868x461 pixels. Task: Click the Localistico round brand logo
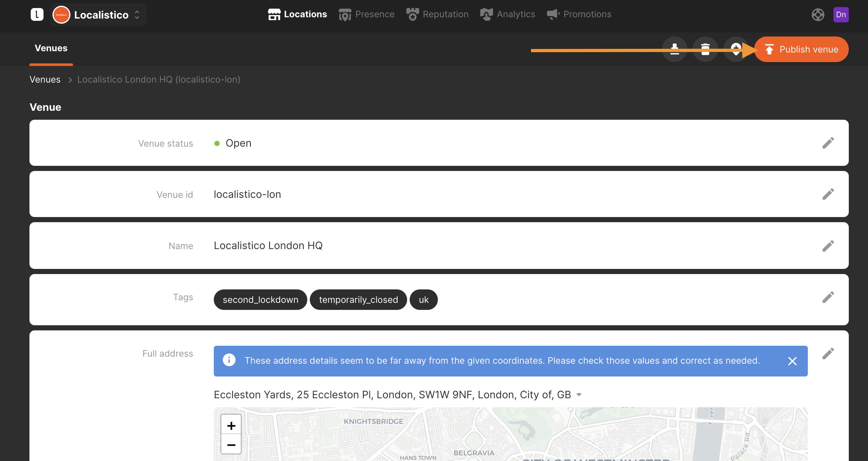[x=61, y=15]
